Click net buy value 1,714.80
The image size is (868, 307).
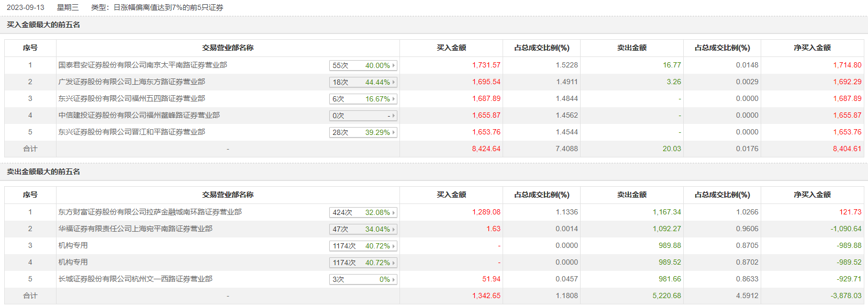[847, 65]
